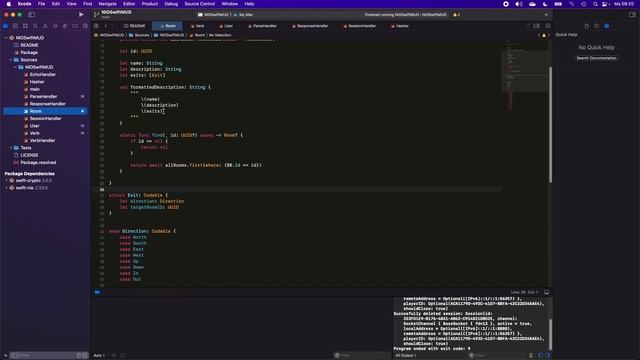Expand the Tests folder
The image size is (640, 360).
[11, 148]
